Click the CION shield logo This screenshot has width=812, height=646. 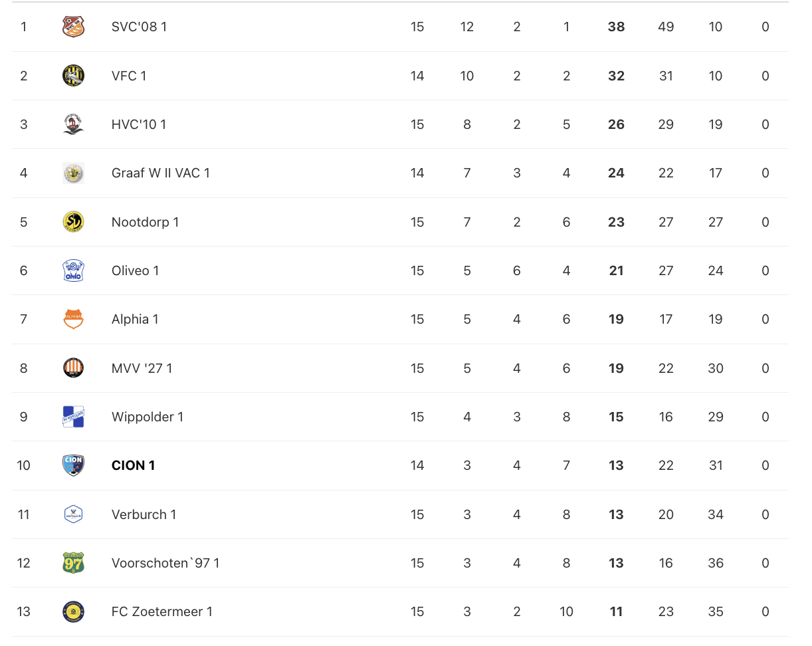point(73,465)
